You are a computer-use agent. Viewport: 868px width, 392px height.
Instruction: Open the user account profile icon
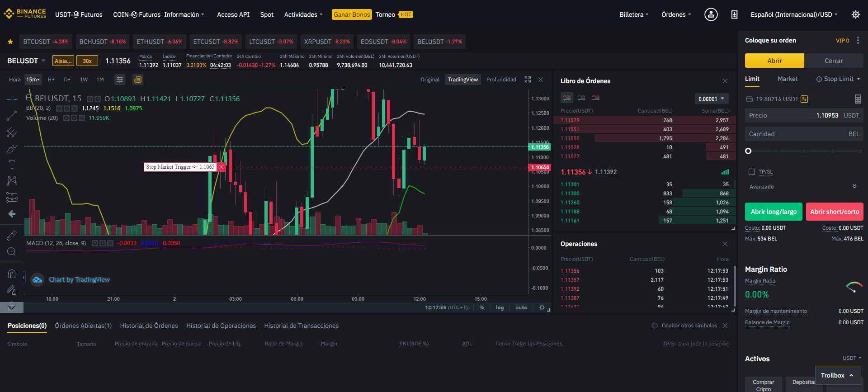pos(711,14)
